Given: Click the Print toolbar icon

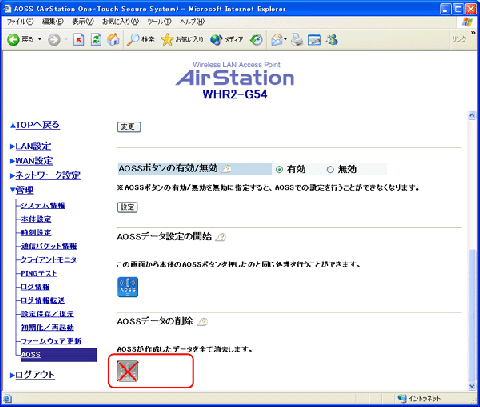Looking at the screenshot, I should pos(297,40).
